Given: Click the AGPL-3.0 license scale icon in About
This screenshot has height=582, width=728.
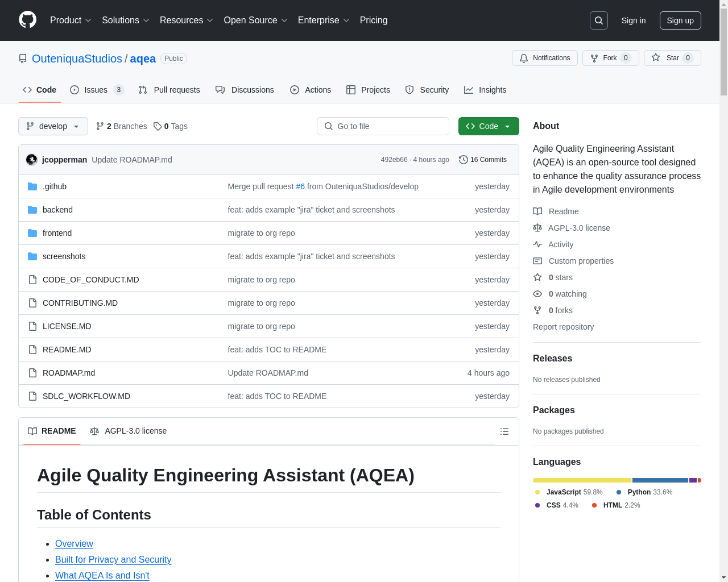Looking at the screenshot, I should 537,228.
